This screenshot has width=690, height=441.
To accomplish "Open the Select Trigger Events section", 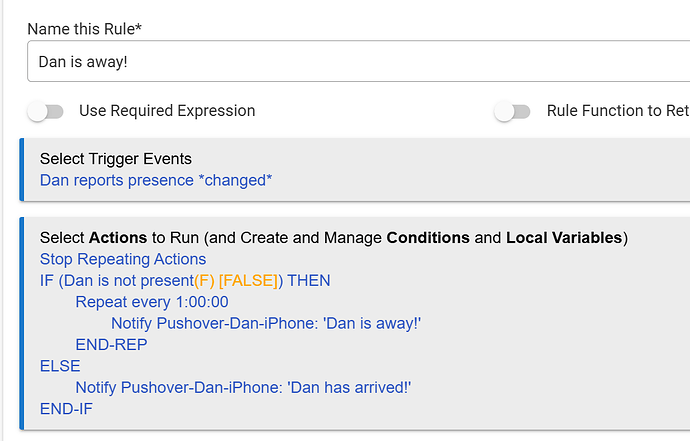I will [116, 159].
